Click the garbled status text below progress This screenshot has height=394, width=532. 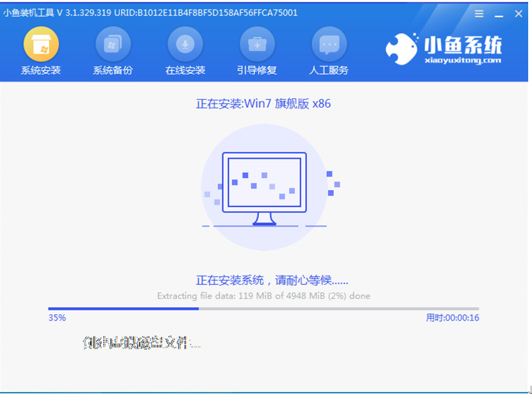click(141, 343)
